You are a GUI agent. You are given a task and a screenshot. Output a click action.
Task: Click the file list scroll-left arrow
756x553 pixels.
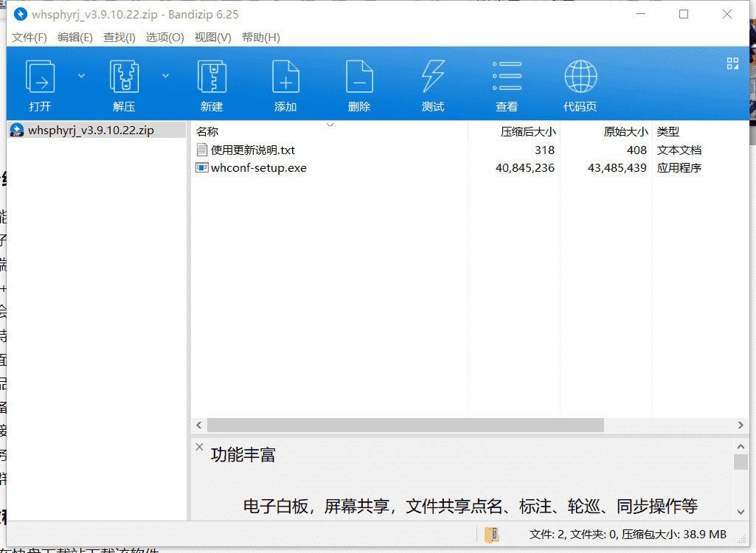pyautogui.click(x=199, y=425)
